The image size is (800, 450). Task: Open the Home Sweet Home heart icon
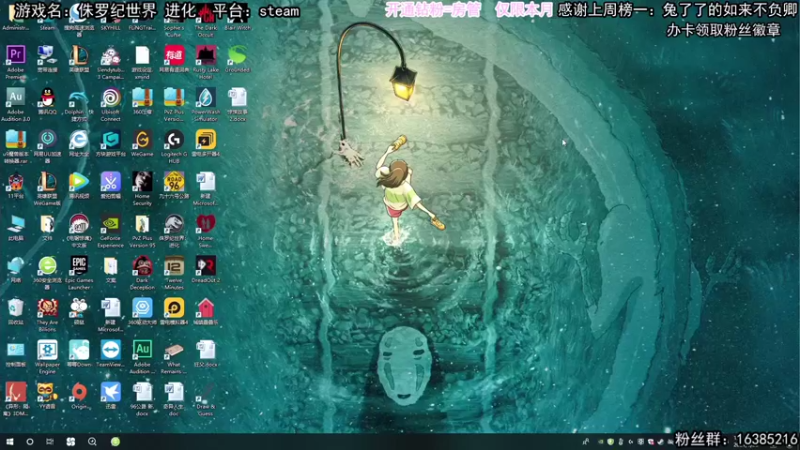click(206, 223)
